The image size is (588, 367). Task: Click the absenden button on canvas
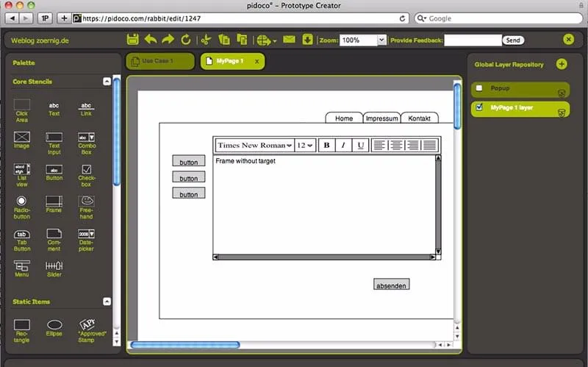click(x=391, y=285)
